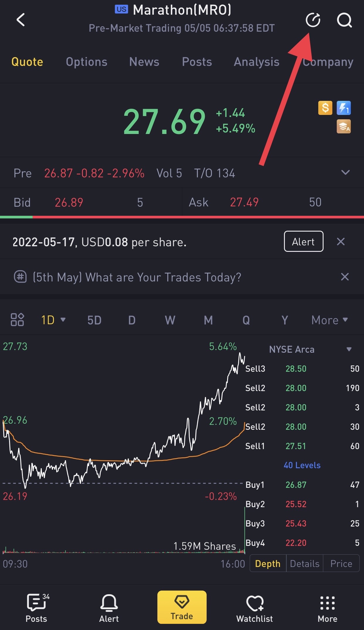Expand the pre-market details chevron
The height and width of the screenshot is (630, 364).
tap(346, 172)
